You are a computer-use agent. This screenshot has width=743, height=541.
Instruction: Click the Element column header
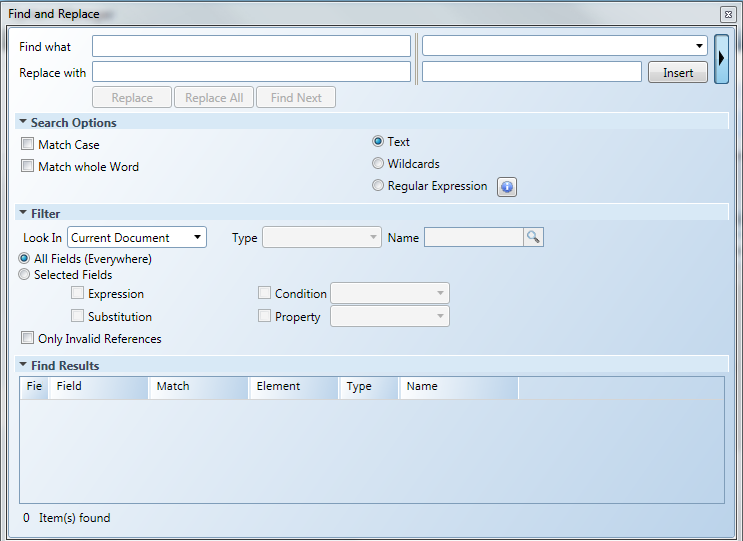(293, 387)
